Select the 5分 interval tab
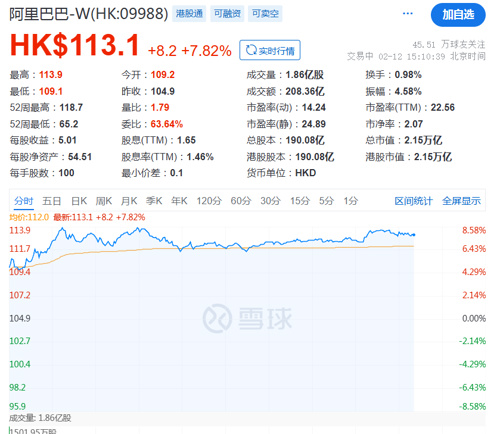 click(x=326, y=201)
